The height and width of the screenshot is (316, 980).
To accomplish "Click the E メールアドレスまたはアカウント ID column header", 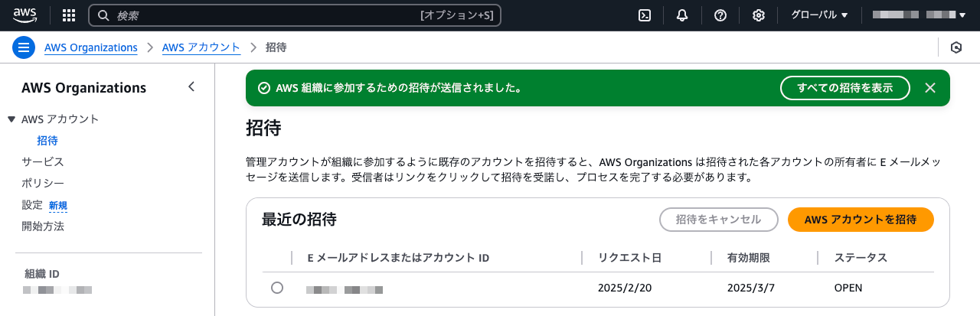I will pyautogui.click(x=398, y=258).
